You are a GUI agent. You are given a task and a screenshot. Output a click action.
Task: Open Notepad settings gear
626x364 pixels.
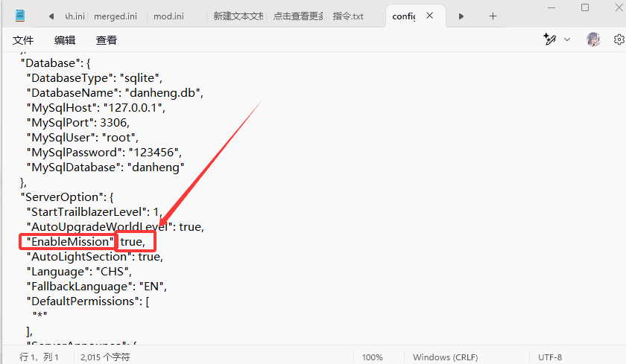coord(618,39)
